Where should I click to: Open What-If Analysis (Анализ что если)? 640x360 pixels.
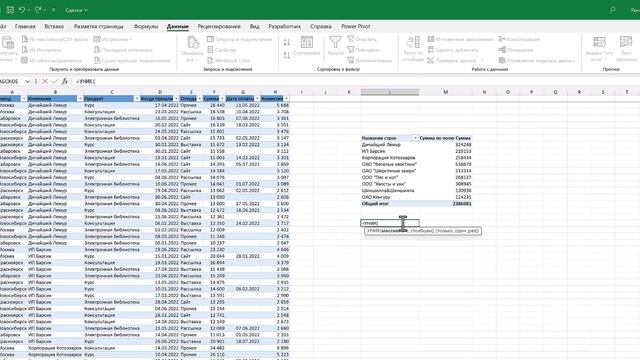pyautogui.click(x=599, y=49)
